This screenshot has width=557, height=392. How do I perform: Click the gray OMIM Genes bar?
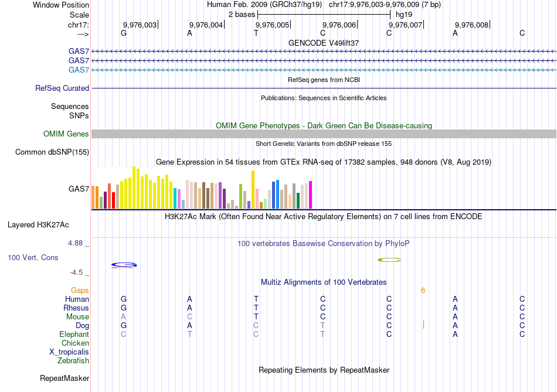324,134
